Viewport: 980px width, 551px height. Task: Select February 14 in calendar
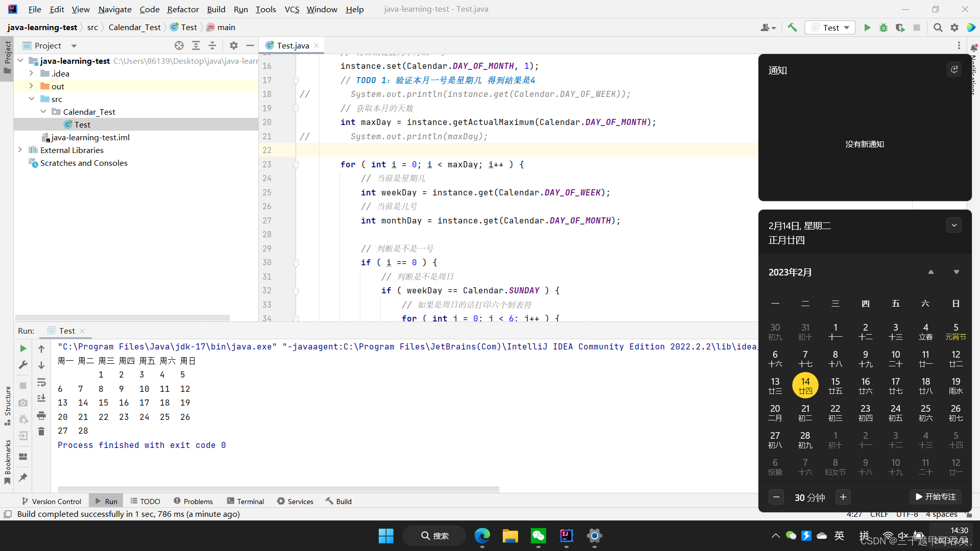[805, 386]
